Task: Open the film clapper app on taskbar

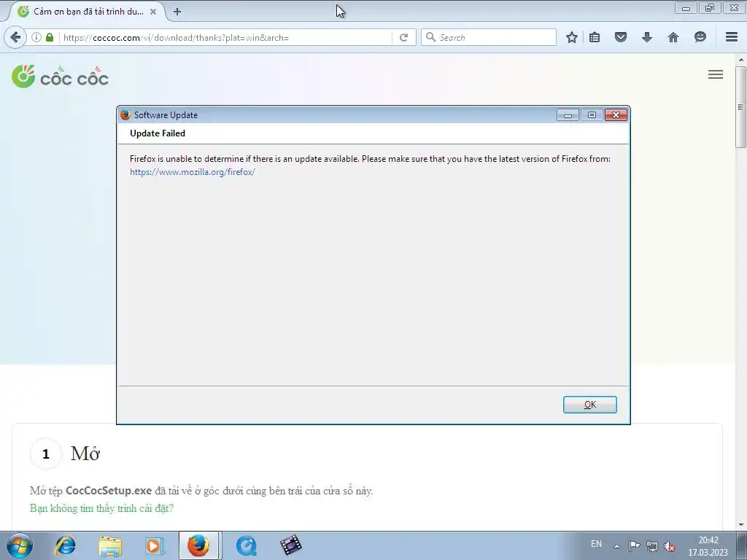Action: 290,545
